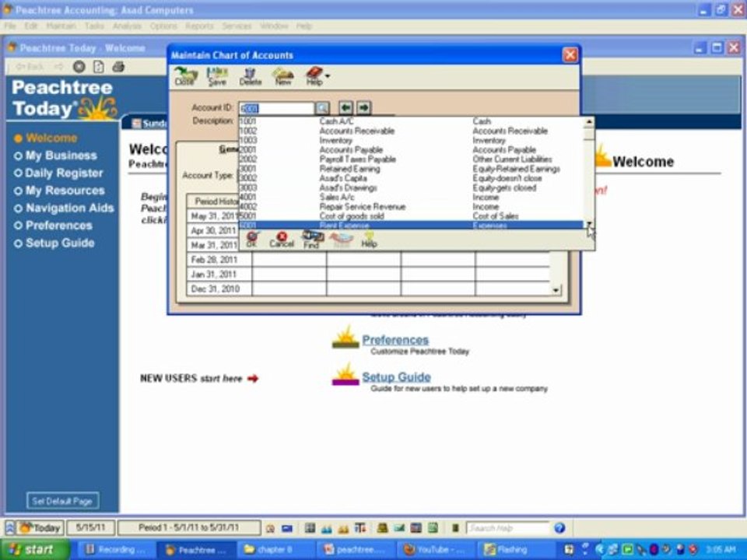Open Setup Guide in the sidebar
Viewport: 747px width, 560px height.
click(x=60, y=243)
